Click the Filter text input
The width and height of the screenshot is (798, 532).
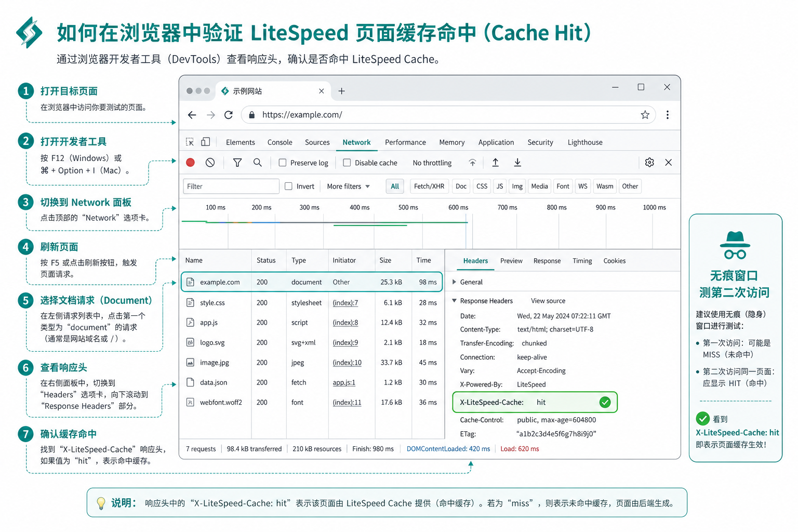point(231,186)
